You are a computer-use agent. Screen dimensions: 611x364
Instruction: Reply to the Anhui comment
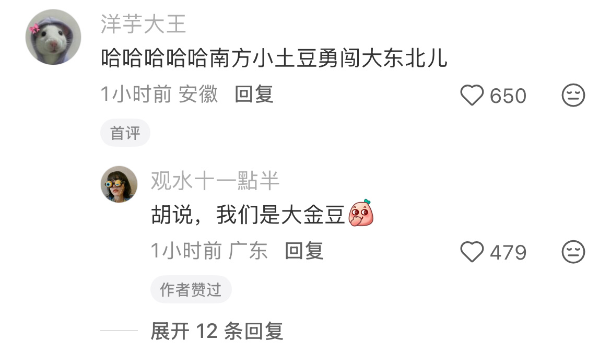[x=254, y=95]
